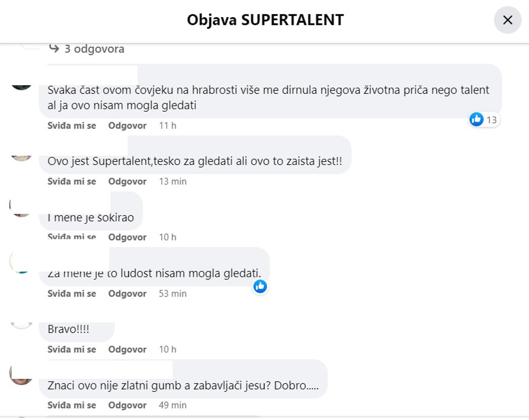This screenshot has height=420, width=529.
Task: Open the 49 min timestamp link
Action: [172, 405]
